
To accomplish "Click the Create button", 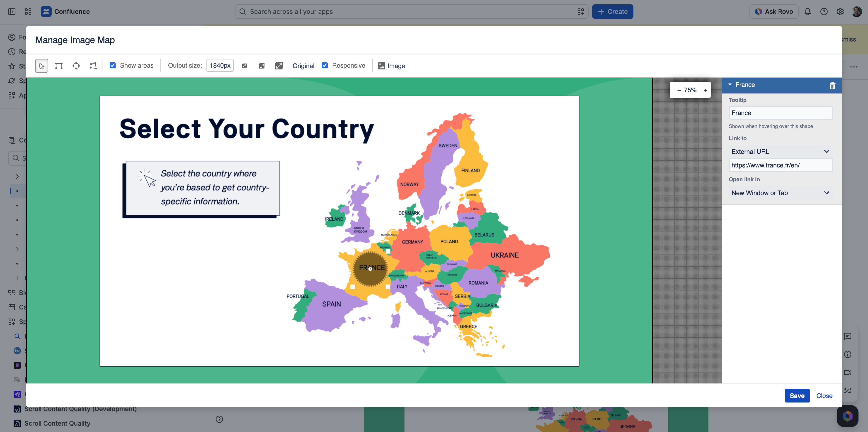I will [613, 12].
